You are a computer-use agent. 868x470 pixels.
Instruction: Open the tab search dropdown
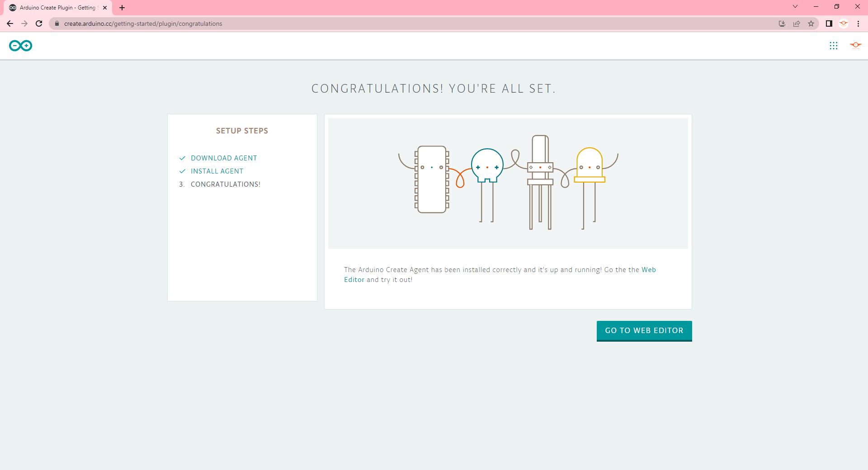795,7
